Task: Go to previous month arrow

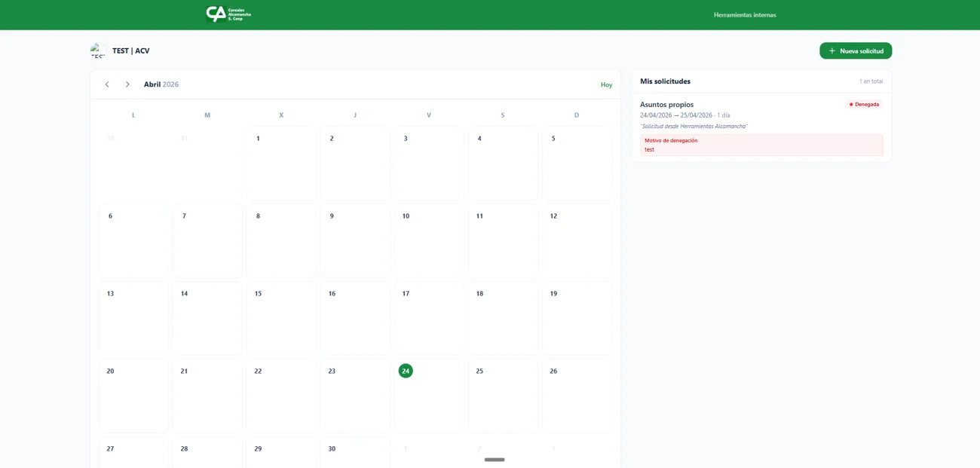Action: click(107, 84)
